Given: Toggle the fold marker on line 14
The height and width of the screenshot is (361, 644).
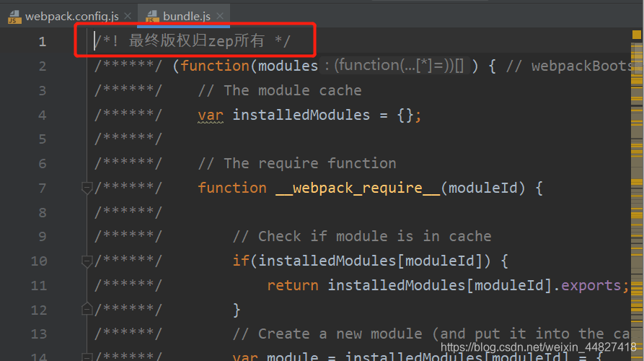Looking at the screenshot, I should [x=87, y=357].
